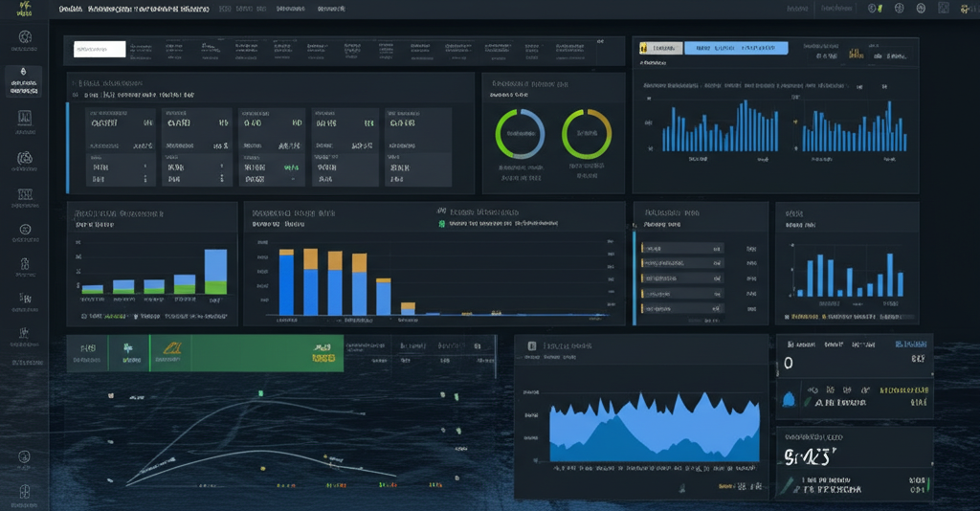Viewport: 980px width, 511px height.
Task: Open the square grid icon in the header
Action: tap(944, 8)
